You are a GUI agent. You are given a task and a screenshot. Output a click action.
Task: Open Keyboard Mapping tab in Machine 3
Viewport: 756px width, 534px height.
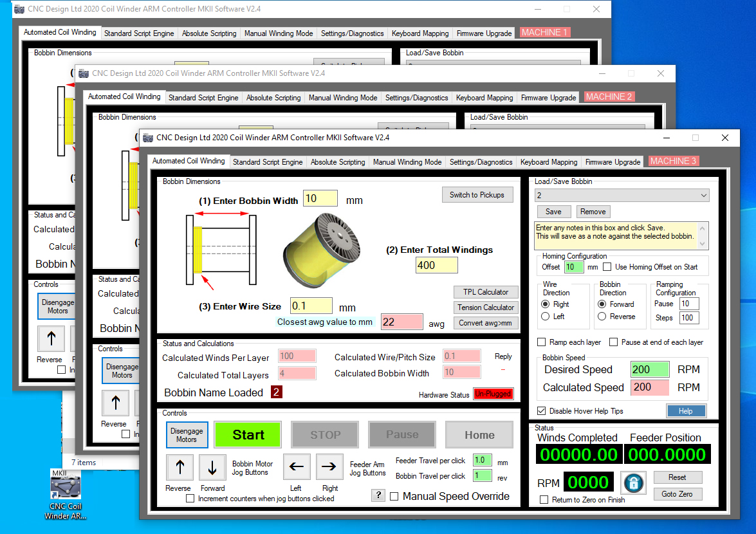549,162
